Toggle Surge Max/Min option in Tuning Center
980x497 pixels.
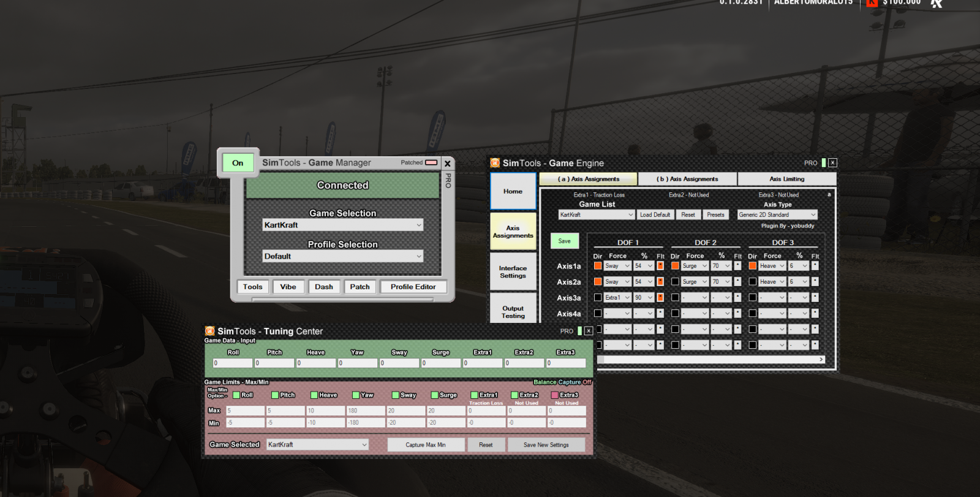pos(434,395)
